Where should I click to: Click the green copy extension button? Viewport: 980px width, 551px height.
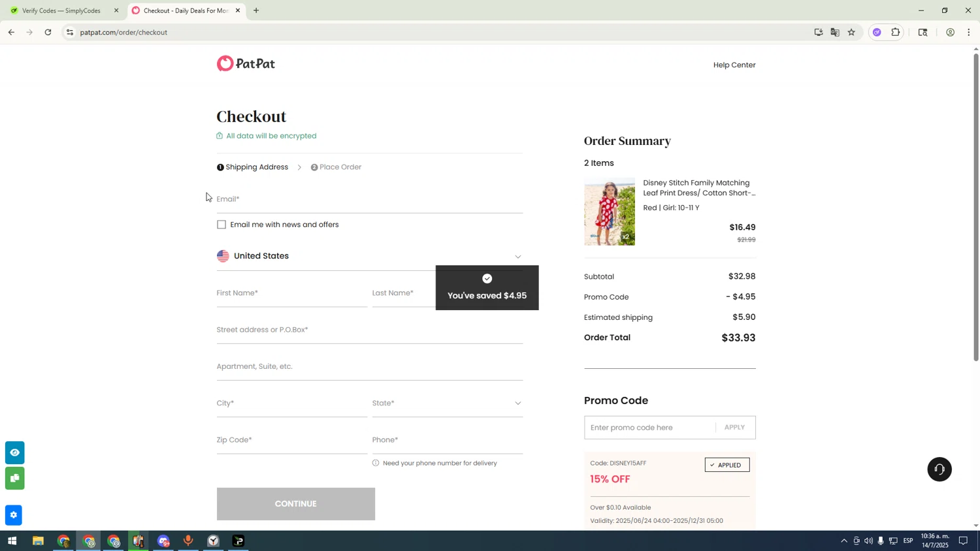[14, 479]
